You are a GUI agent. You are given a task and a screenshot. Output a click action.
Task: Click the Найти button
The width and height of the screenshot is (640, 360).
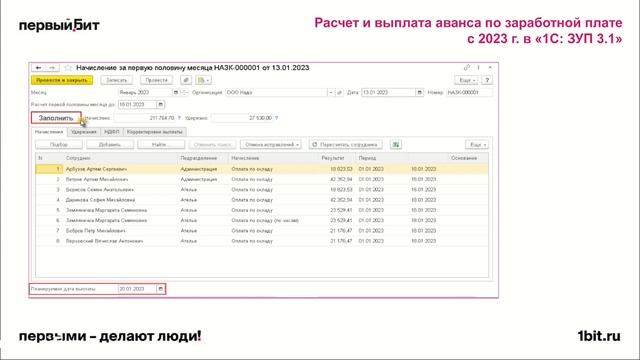point(161,144)
